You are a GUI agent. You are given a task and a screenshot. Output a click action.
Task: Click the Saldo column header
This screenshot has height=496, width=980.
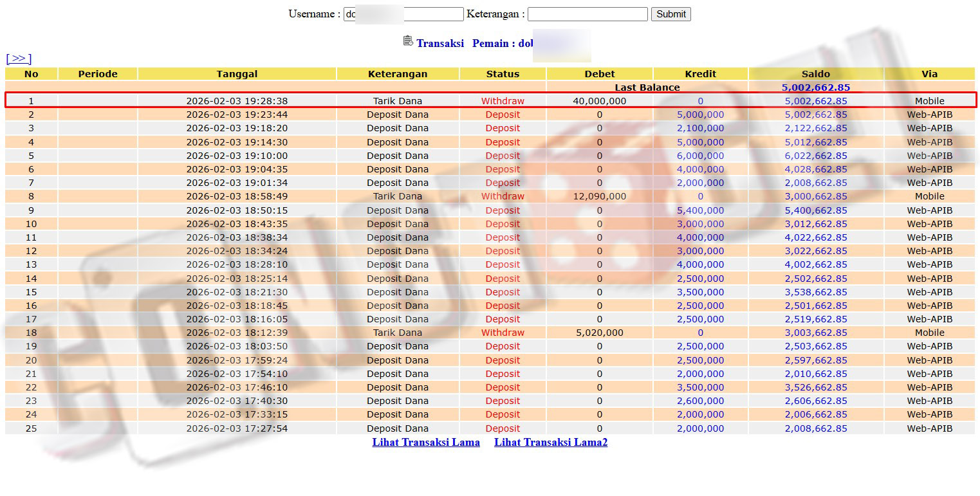coord(815,74)
